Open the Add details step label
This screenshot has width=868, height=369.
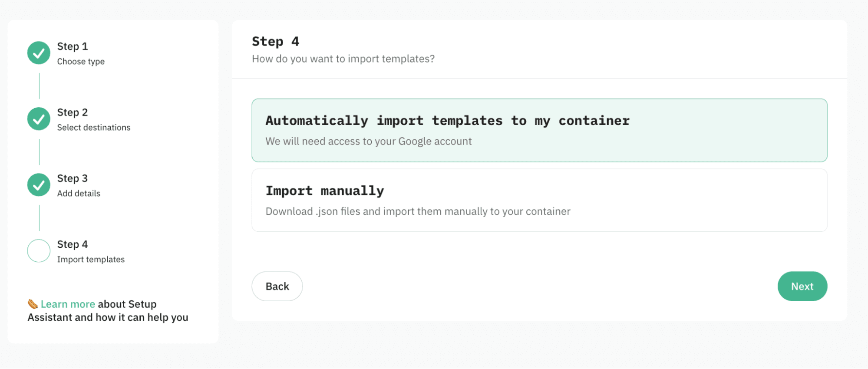78,193
